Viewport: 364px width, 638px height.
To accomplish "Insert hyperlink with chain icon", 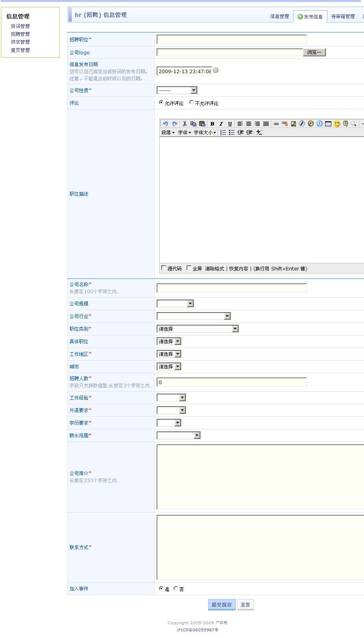I will click(276, 124).
